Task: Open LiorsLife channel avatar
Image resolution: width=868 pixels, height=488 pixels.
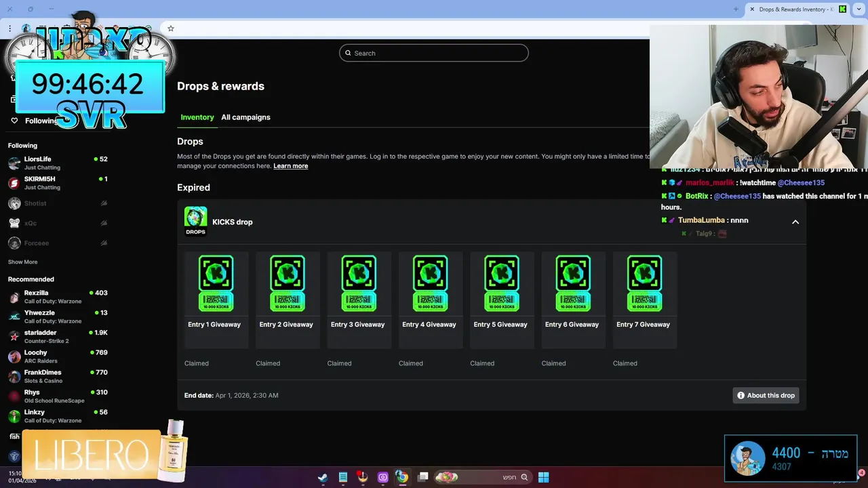Action: click(x=14, y=163)
